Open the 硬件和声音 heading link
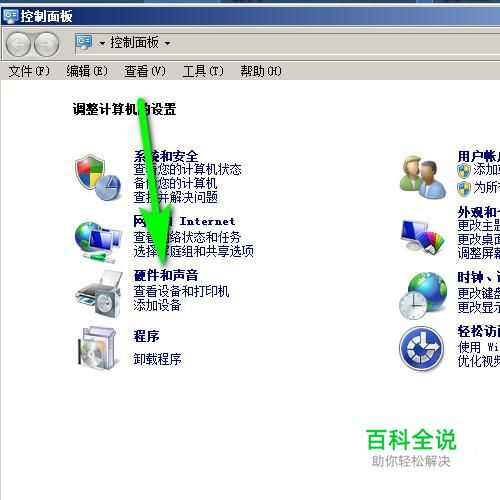 point(166,275)
